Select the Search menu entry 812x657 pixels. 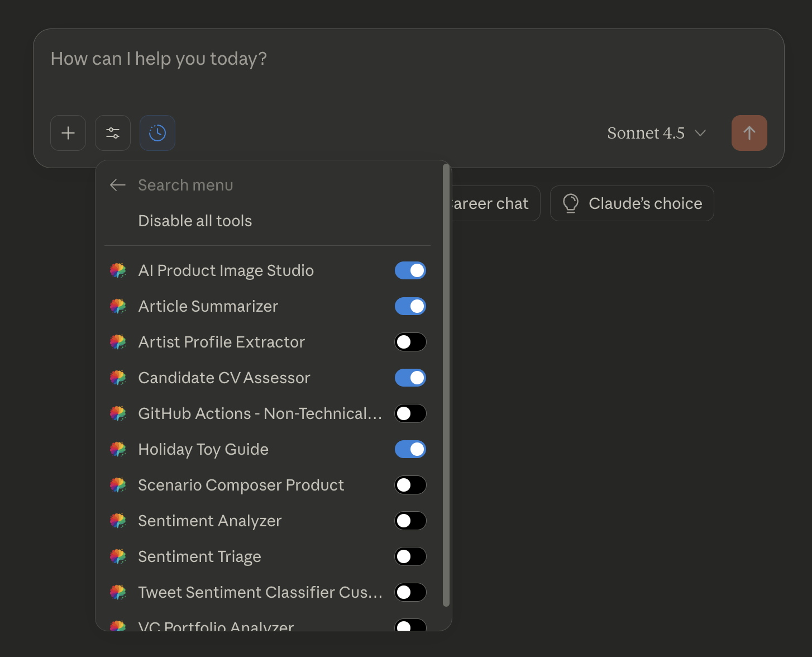click(185, 185)
